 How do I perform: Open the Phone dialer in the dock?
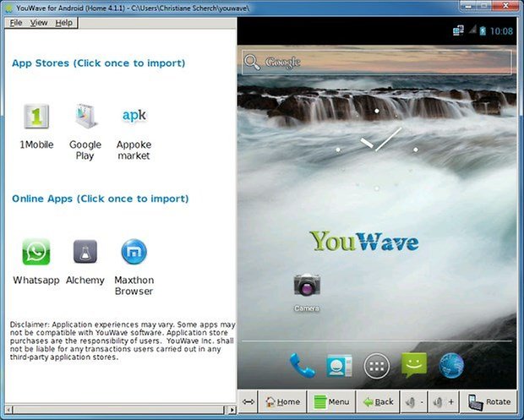click(x=302, y=366)
